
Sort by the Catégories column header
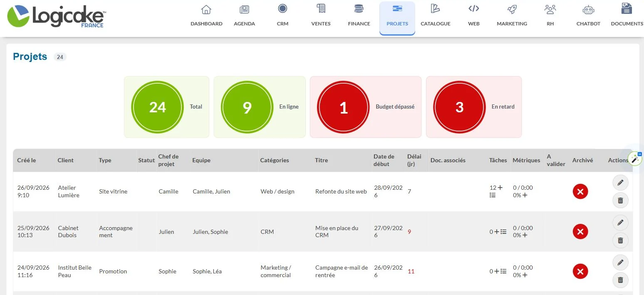point(275,160)
